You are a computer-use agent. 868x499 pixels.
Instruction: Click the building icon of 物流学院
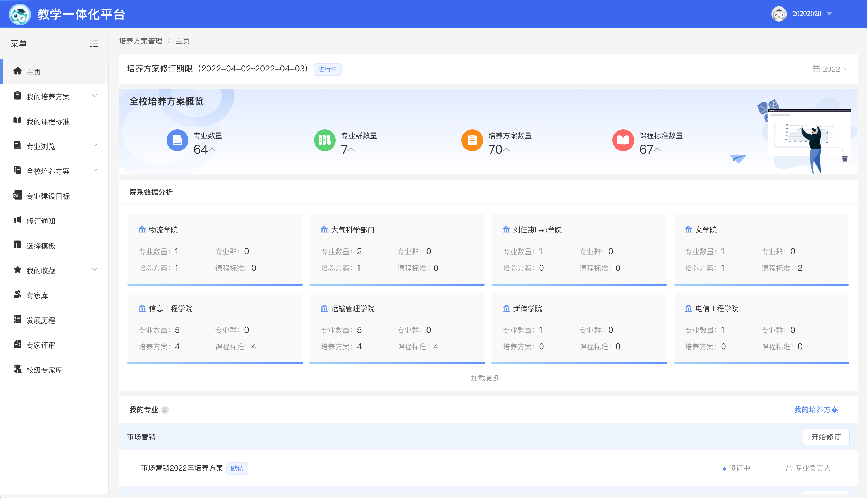click(x=142, y=230)
